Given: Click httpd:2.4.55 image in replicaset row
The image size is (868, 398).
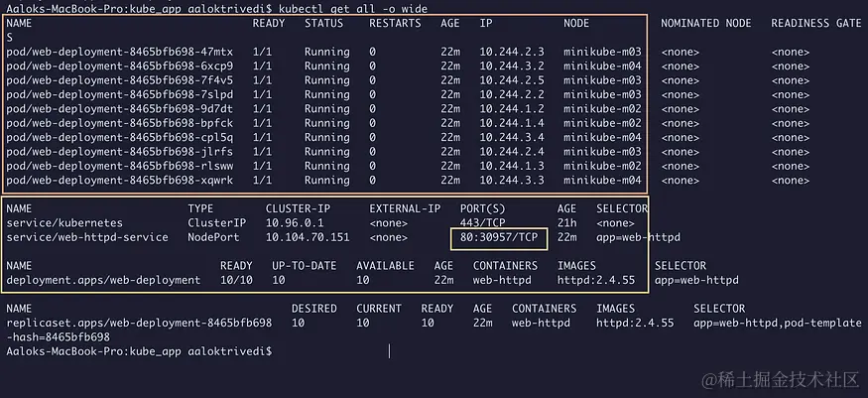Looking at the screenshot, I should (x=635, y=323).
